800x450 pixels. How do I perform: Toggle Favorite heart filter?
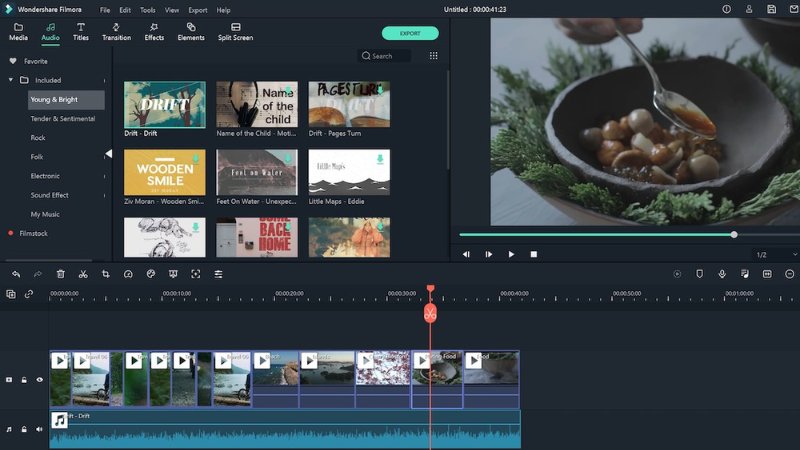tap(13, 61)
